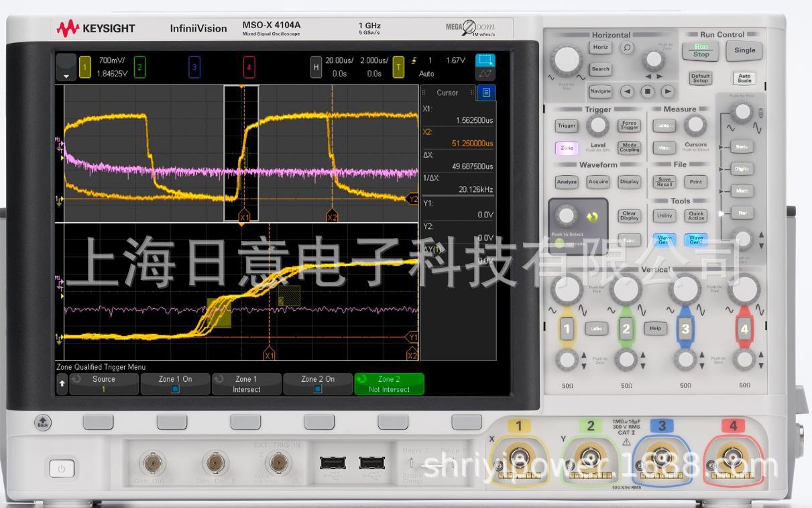
Task: Toggle the Zone 1 On checkbox softkey
Action: [x=174, y=383]
